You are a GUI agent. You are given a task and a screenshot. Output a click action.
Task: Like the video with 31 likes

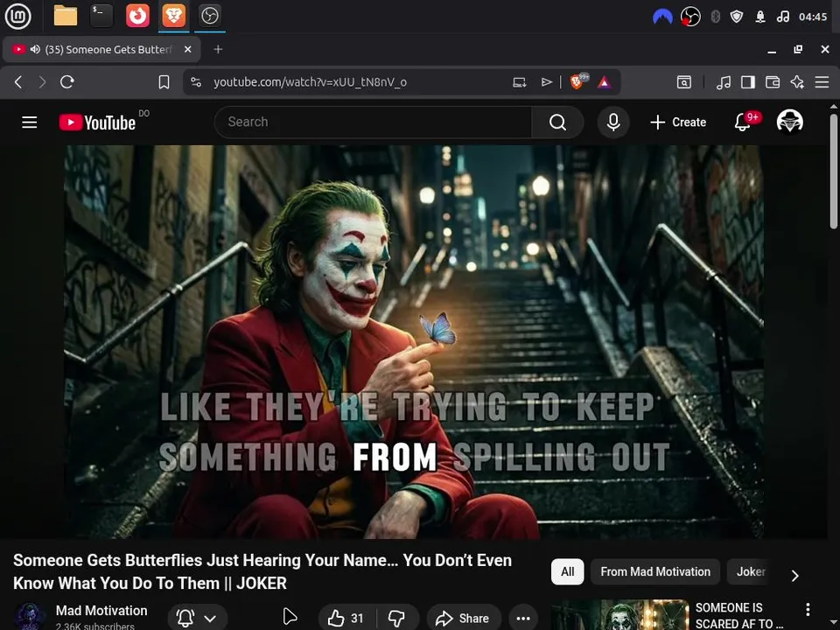[347, 619]
